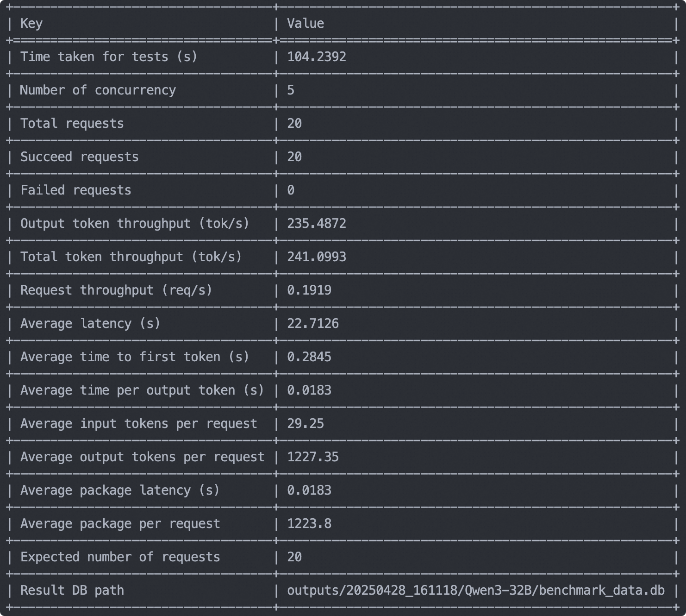This screenshot has height=616, width=686.
Task: Click the "Key" column header
Action: coord(31,24)
